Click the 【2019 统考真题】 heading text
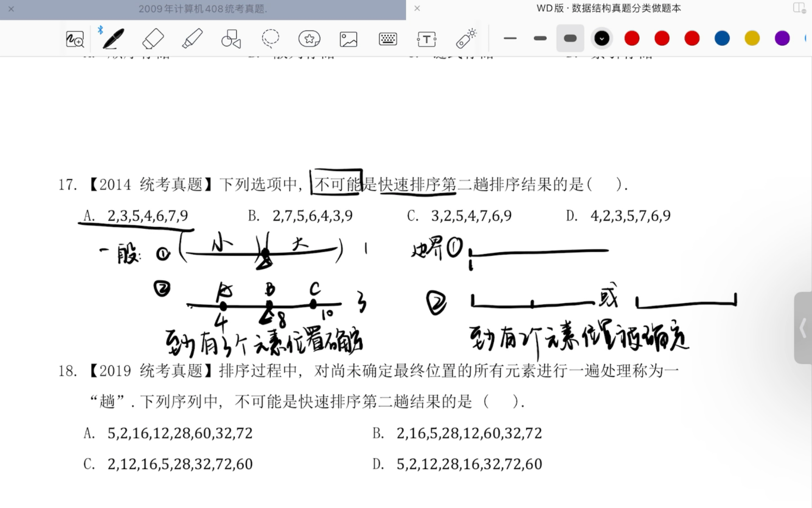 (150, 371)
